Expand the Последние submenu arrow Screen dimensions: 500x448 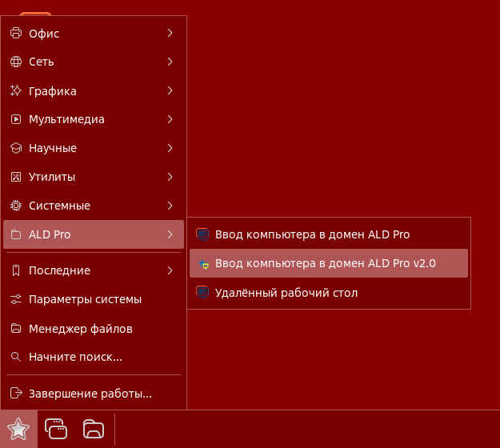coord(170,270)
